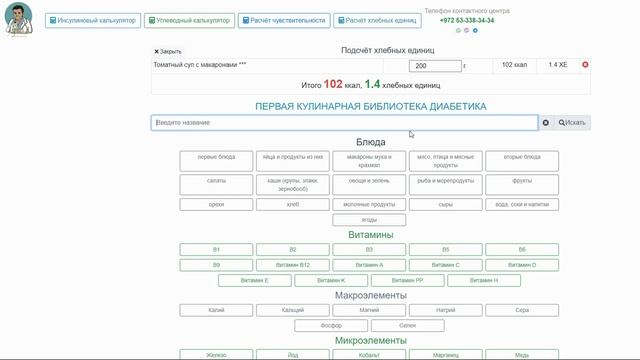640x360 pixels.
Task: Click the pink social icon under phone
Action: (467, 31)
